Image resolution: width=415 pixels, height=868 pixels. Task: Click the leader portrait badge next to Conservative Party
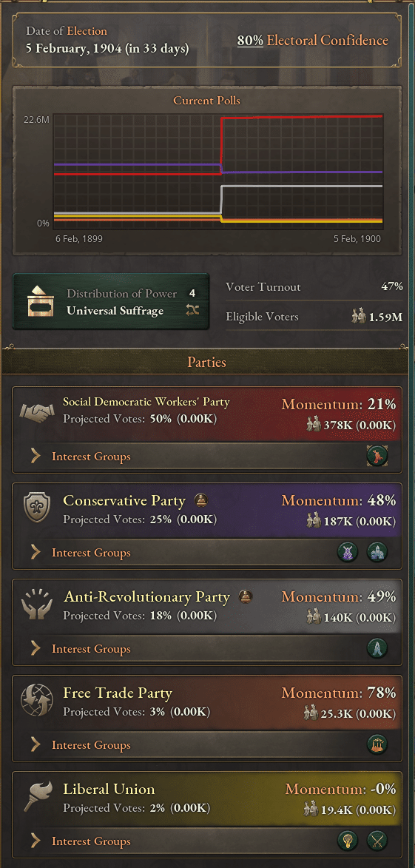click(x=201, y=501)
